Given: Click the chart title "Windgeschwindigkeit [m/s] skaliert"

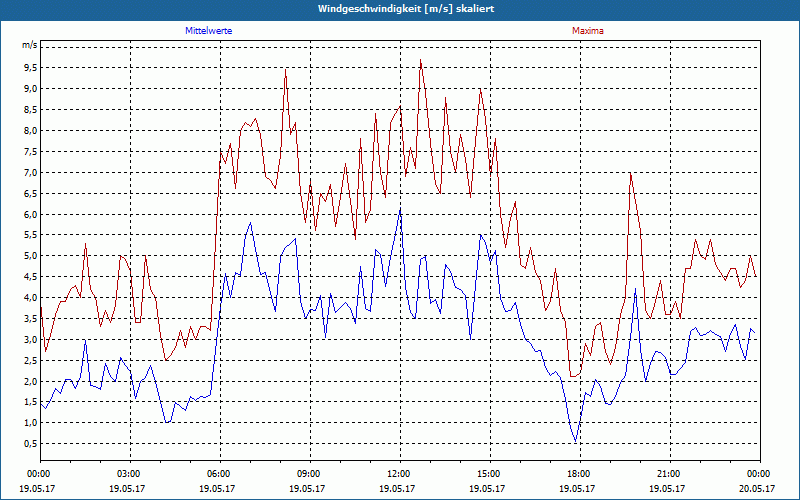Looking at the screenshot, I should click(x=406, y=9).
